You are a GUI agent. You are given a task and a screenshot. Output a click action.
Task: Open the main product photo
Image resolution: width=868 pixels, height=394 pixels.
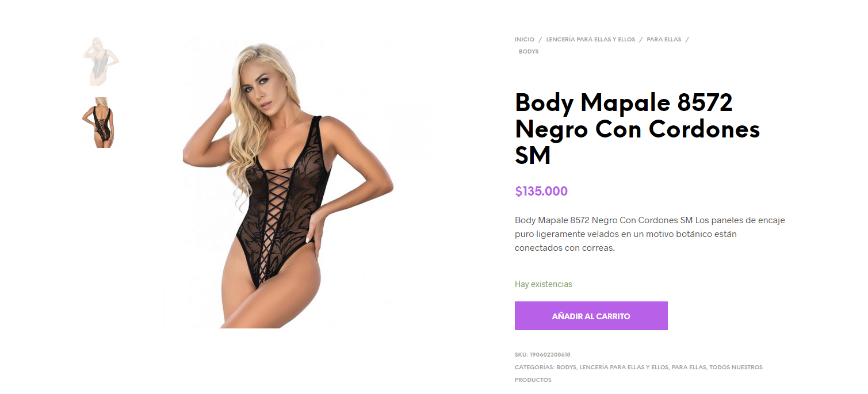tap(288, 183)
